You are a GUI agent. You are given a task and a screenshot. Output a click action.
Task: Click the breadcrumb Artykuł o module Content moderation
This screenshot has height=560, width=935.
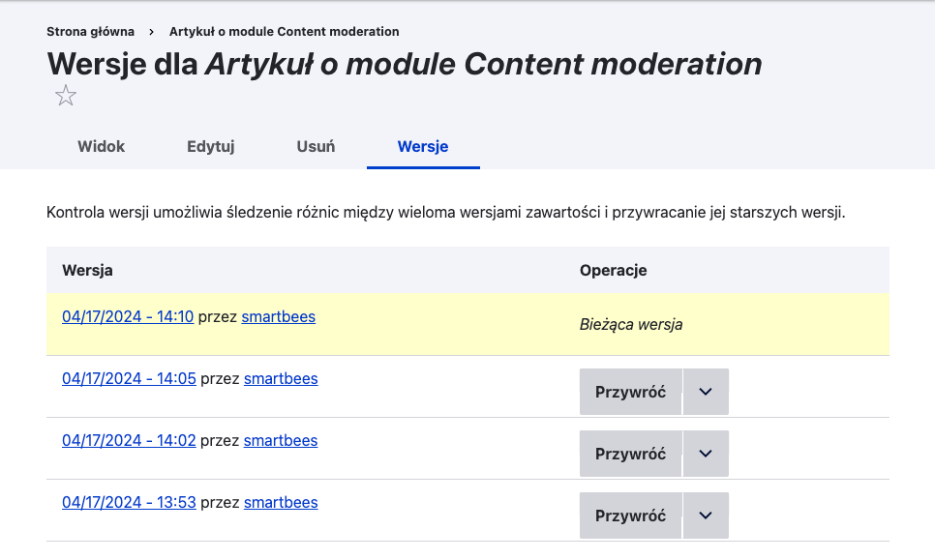282,31
